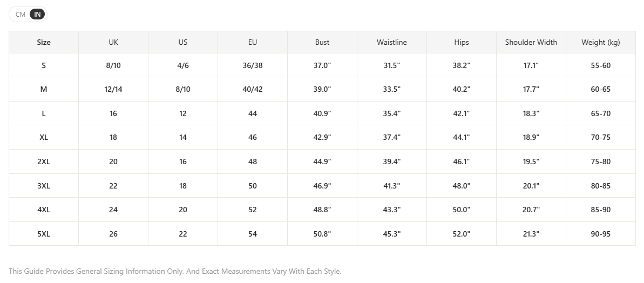Click the UK 12/14 cell
This screenshot has width=644, height=283.
tap(113, 89)
